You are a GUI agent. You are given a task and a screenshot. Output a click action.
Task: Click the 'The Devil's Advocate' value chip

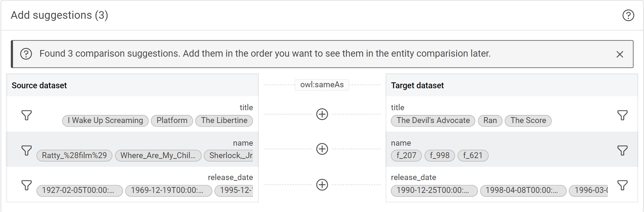[433, 121]
